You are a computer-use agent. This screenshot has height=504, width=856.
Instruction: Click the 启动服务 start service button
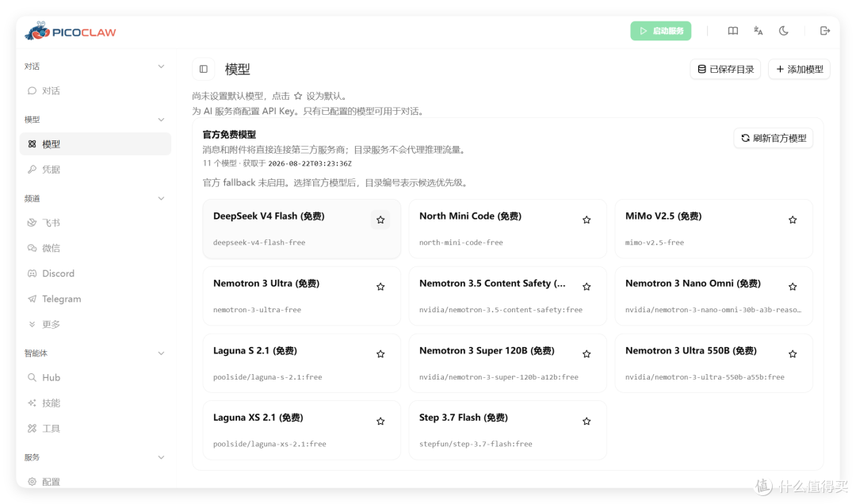tap(660, 31)
